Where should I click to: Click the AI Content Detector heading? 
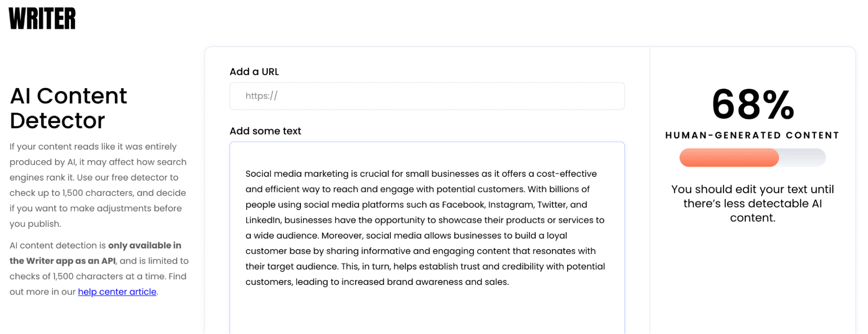(x=69, y=108)
